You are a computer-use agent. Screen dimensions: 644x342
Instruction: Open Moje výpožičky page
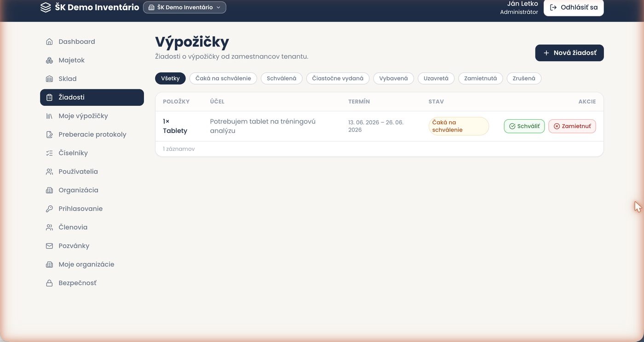[x=92, y=116]
